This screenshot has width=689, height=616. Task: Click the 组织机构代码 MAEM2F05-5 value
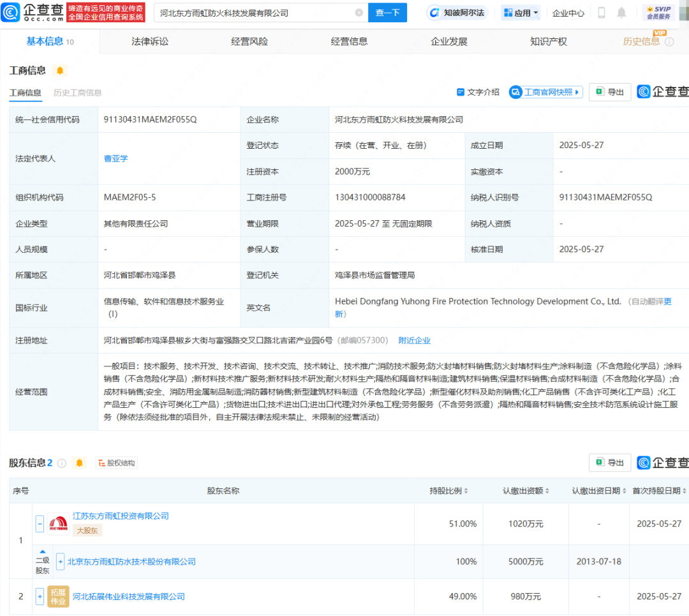(130, 197)
